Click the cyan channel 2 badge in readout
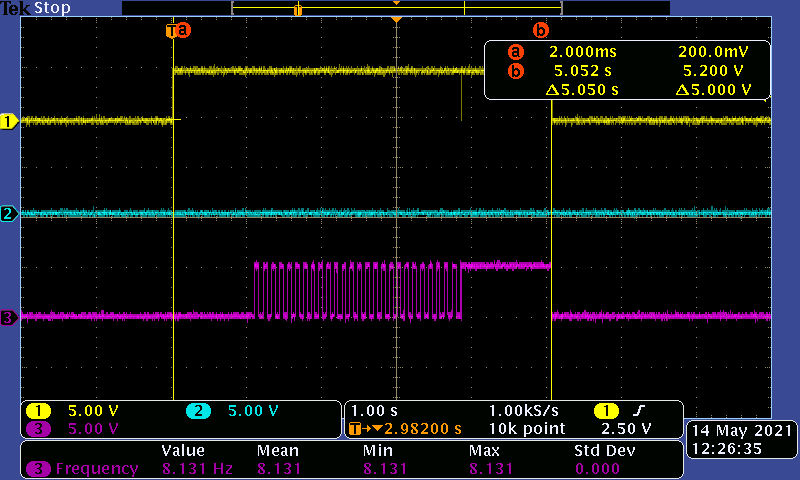 tap(198, 411)
